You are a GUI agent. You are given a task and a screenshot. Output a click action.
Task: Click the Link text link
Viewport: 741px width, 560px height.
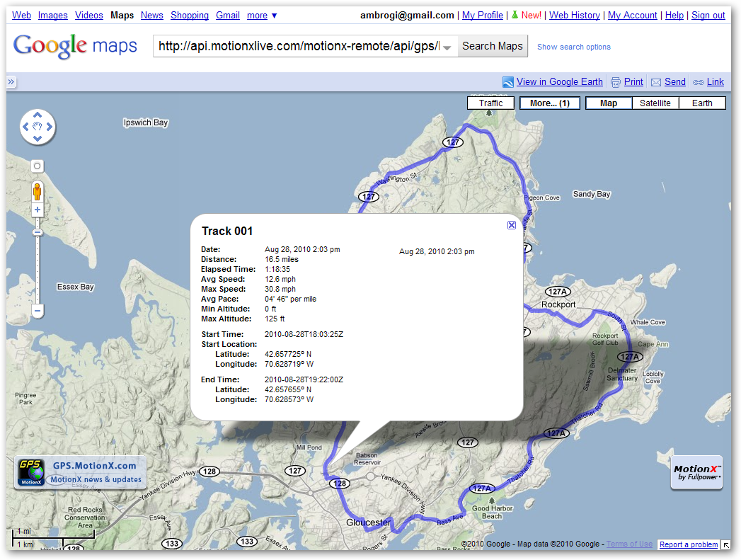715,81
